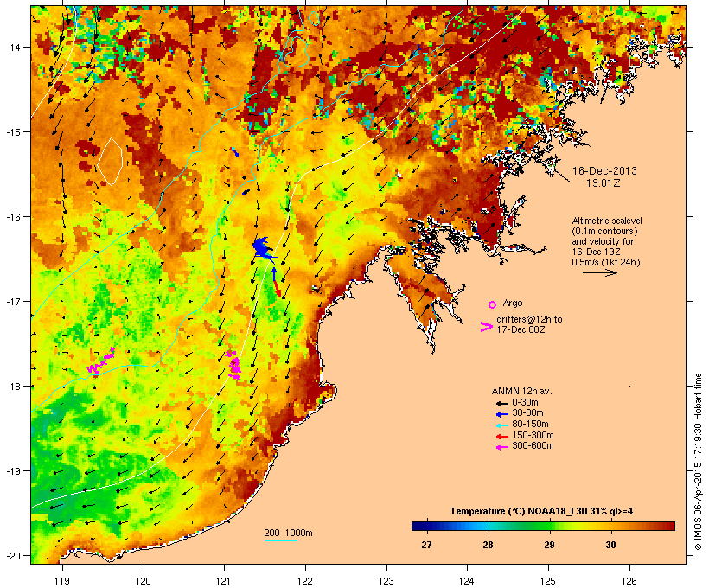This screenshot has height=588, width=709.
Task: Click the 'Argo' legend label
Action: tap(513, 303)
